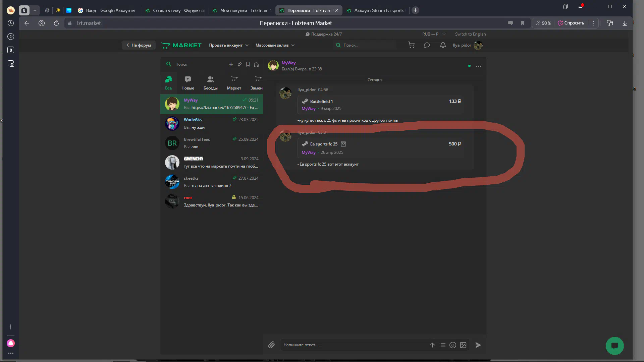Image resolution: width=644 pixels, height=362 pixels.
Task: Click the Спросить button in address bar
Action: pos(571,23)
